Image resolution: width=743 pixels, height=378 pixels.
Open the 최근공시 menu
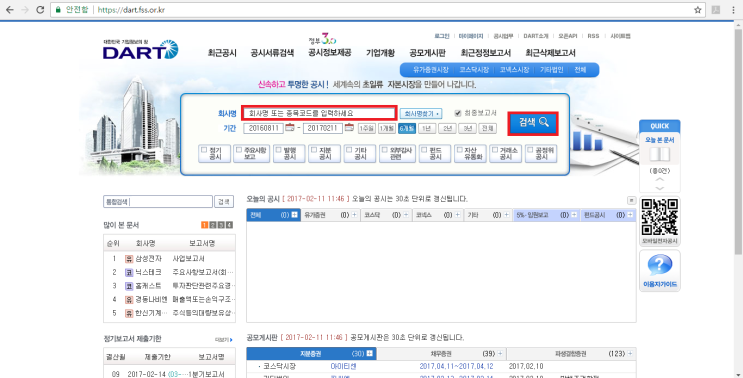point(222,53)
